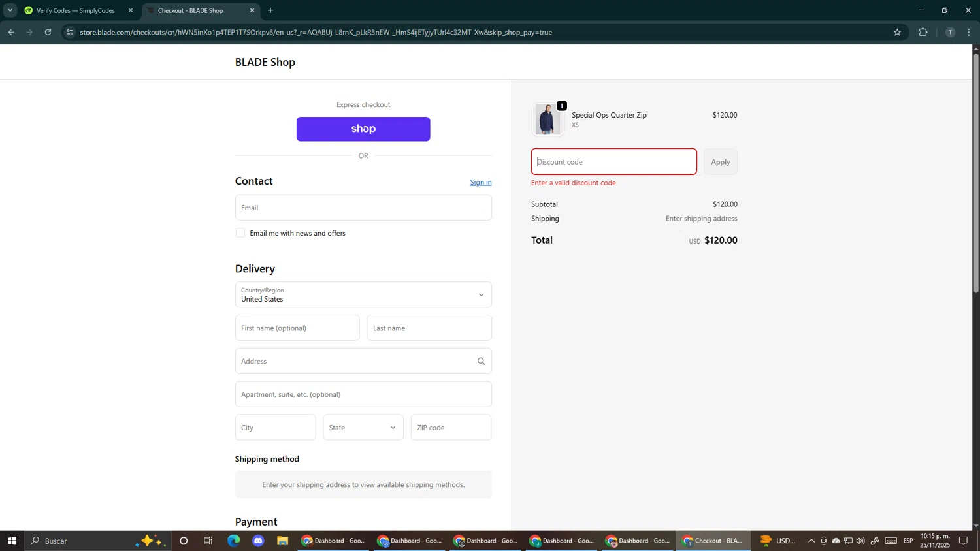Open the Windows Start menu
This screenshot has height=551, width=980.
pos(12,541)
